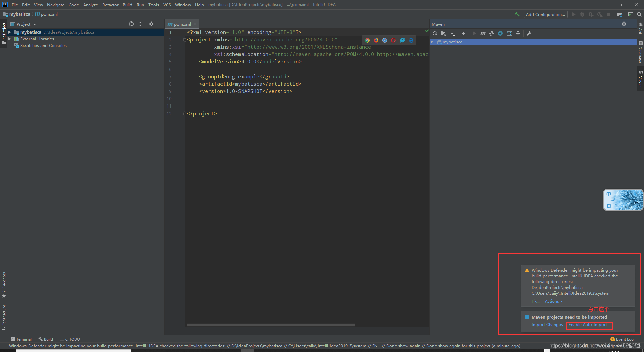Click the editor horizontal scrollbar
The image size is (644, 352).
(x=271, y=325)
